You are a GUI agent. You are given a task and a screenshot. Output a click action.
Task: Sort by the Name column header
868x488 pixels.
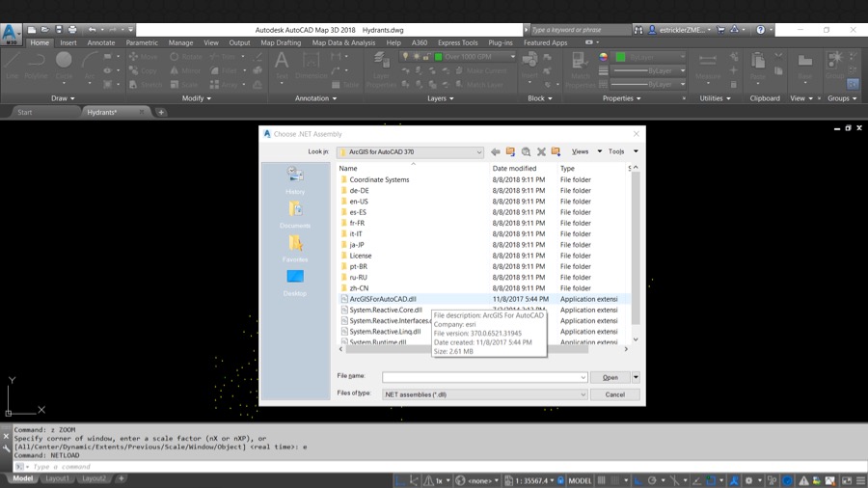click(413, 168)
